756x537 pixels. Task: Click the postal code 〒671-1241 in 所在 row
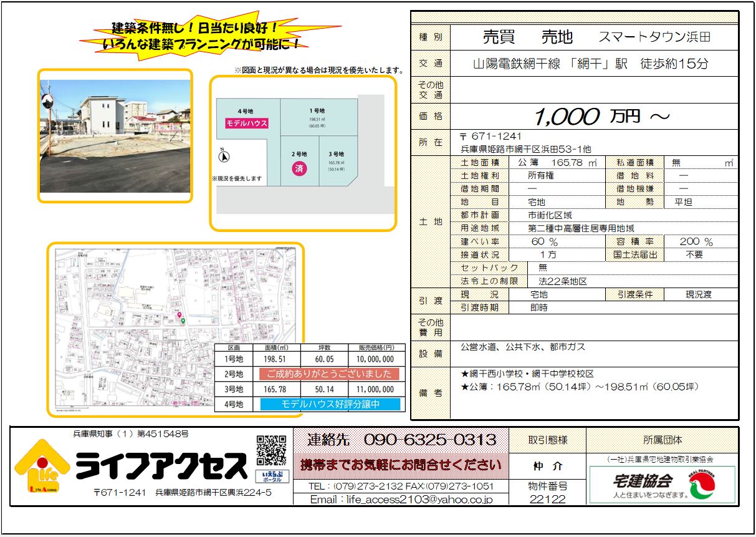[490, 137]
